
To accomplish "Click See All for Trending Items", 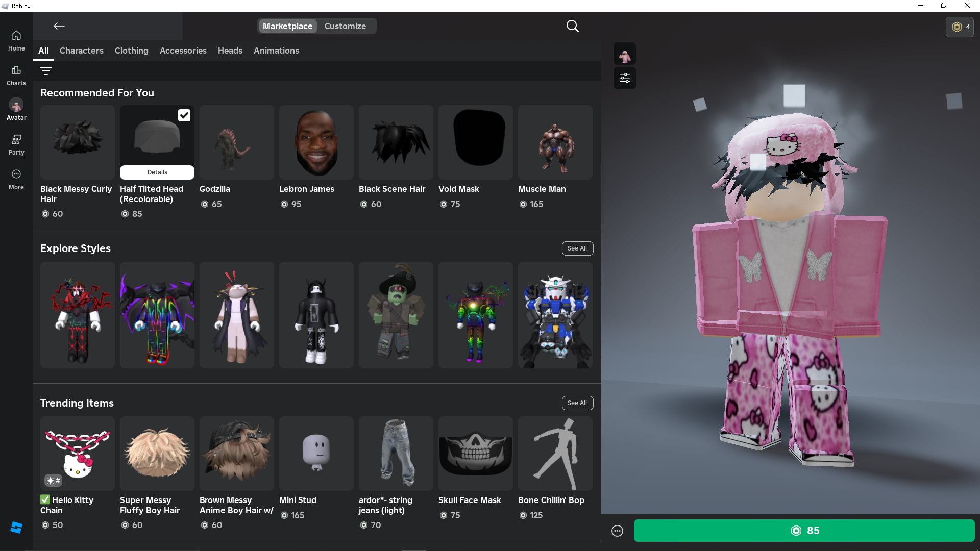I will [577, 403].
